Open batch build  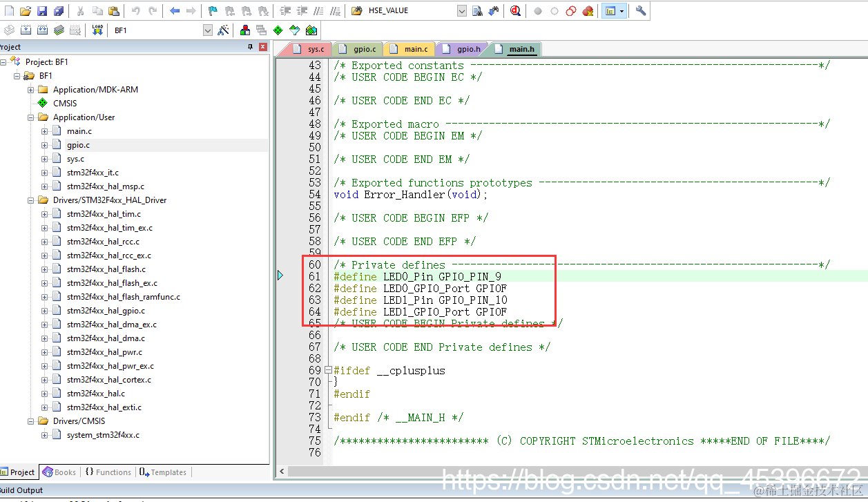[59, 30]
